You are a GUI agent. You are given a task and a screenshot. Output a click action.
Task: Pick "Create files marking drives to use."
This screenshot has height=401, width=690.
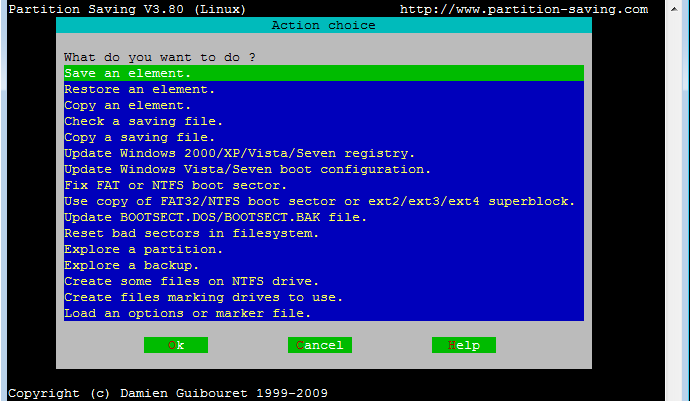[x=324, y=297]
